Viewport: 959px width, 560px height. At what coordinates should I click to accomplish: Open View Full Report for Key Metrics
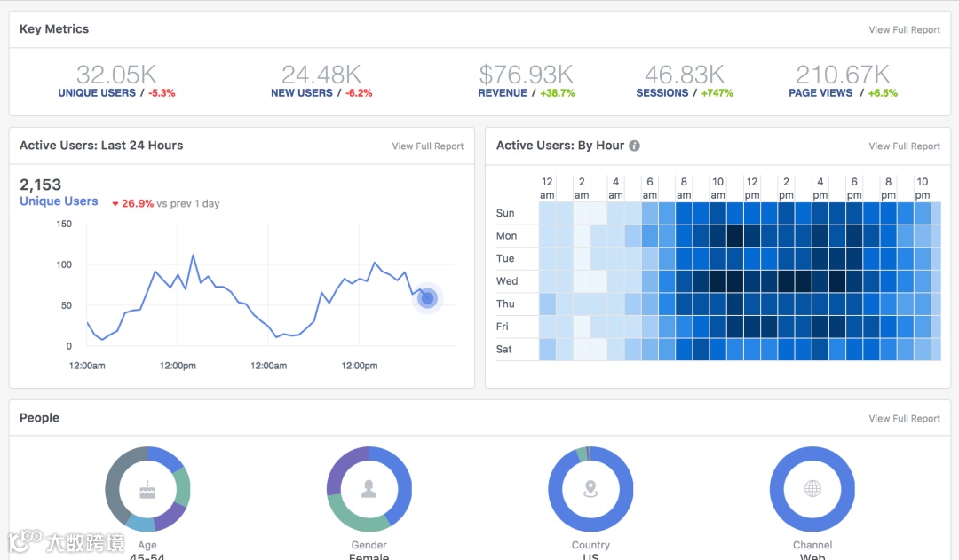coord(904,29)
